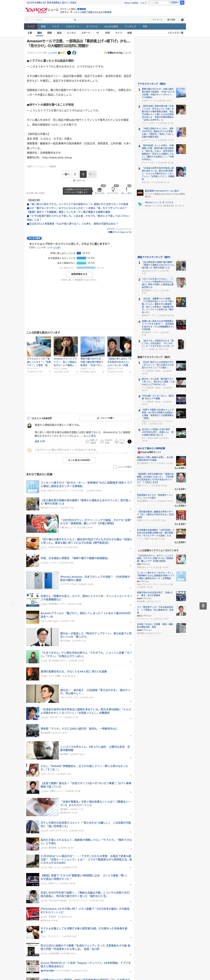Click the web search magnifier button

pyautogui.click(x=182, y=3)
